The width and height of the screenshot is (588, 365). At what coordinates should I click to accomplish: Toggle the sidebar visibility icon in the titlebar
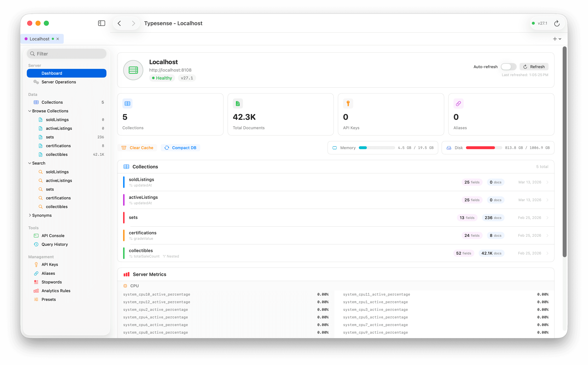click(x=102, y=23)
